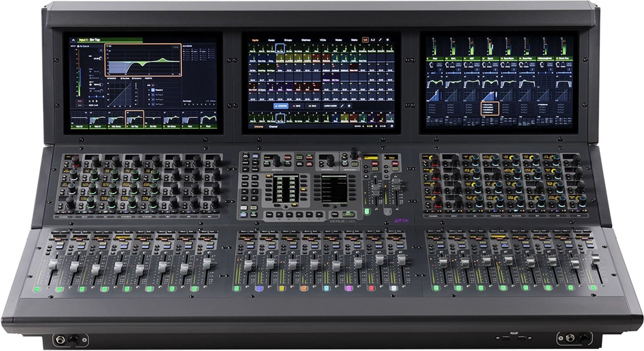Screen dimensions: 644x351
Task: Adjust the pan slider on left screen
Action: (96, 97)
